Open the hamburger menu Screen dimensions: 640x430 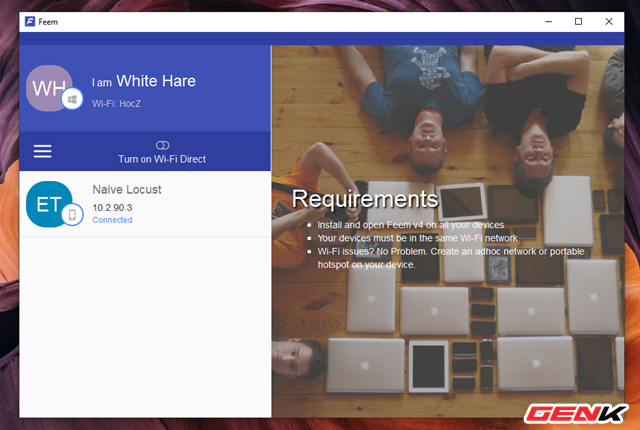(42, 151)
